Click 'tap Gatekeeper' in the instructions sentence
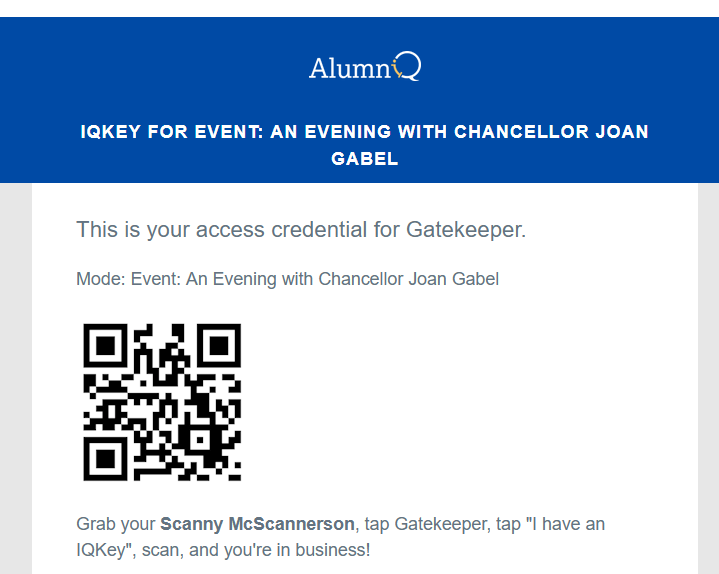Viewport: 719px width, 574px height. point(425,524)
